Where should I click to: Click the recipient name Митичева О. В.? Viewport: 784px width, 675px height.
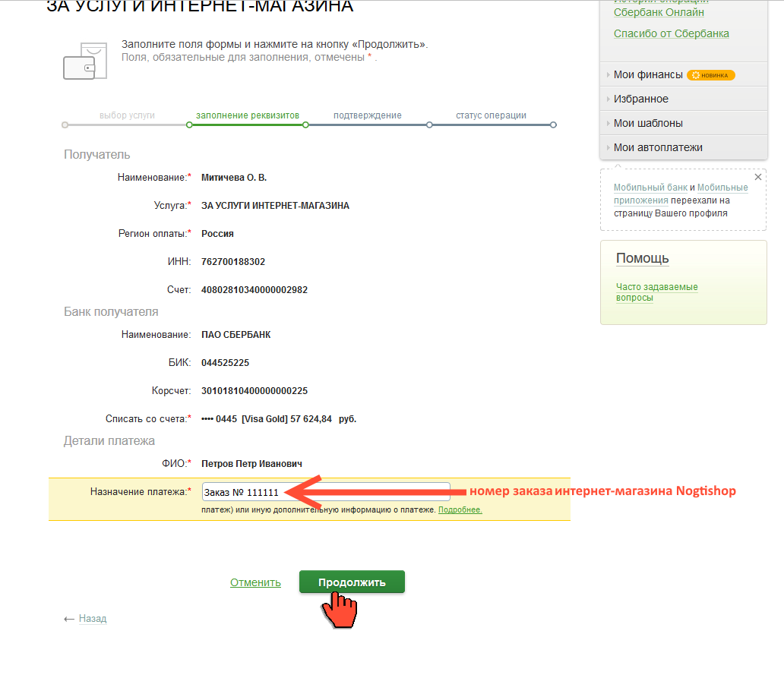[x=234, y=178]
